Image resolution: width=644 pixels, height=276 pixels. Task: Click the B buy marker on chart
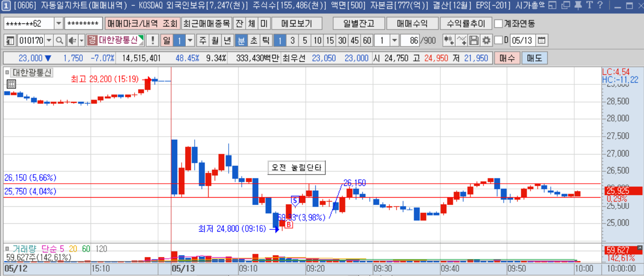pyautogui.click(x=289, y=225)
